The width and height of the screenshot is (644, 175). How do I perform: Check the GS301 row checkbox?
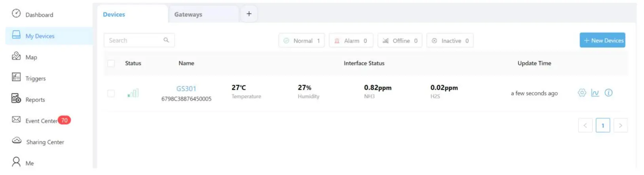click(111, 93)
